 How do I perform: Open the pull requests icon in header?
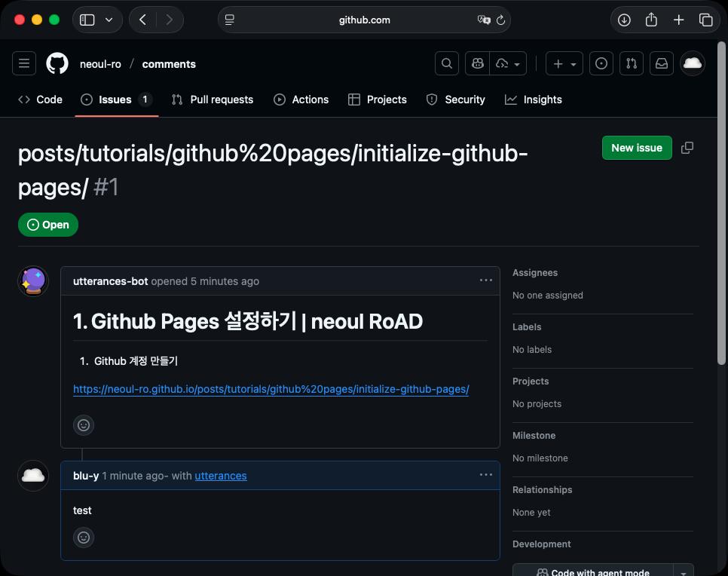(x=632, y=64)
